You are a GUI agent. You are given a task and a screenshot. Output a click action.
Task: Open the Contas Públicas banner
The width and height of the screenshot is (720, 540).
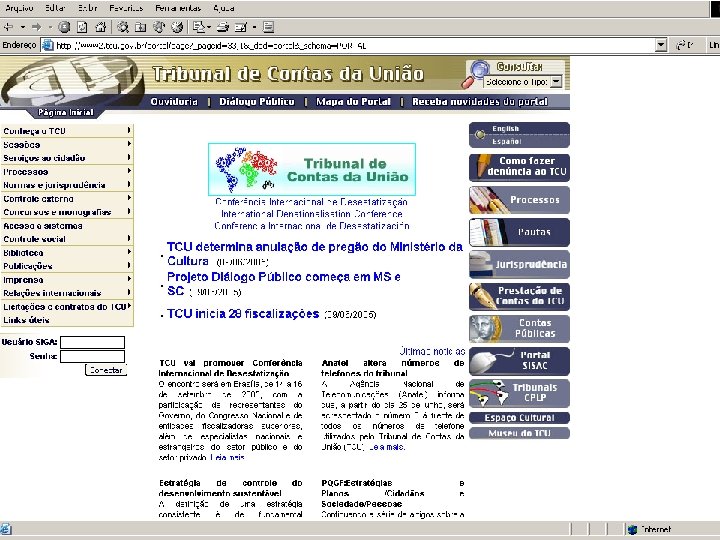tap(519, 328)
